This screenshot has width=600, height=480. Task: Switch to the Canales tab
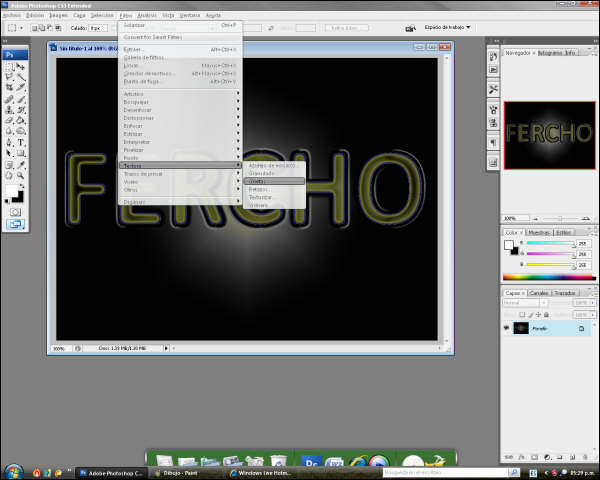point(539,293)
